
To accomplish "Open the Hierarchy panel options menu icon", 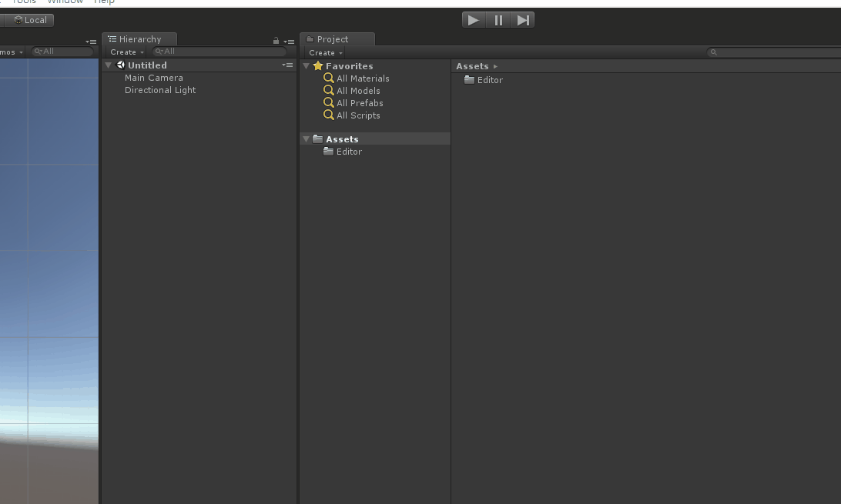I will (289, 42).
